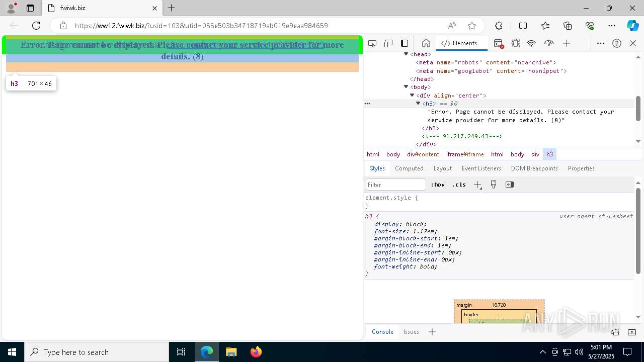Open the Console tool with error badge

click(499, 43)
